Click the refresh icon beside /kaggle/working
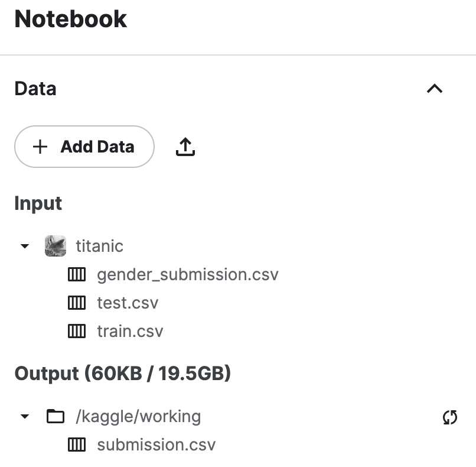 coord(450,417)
